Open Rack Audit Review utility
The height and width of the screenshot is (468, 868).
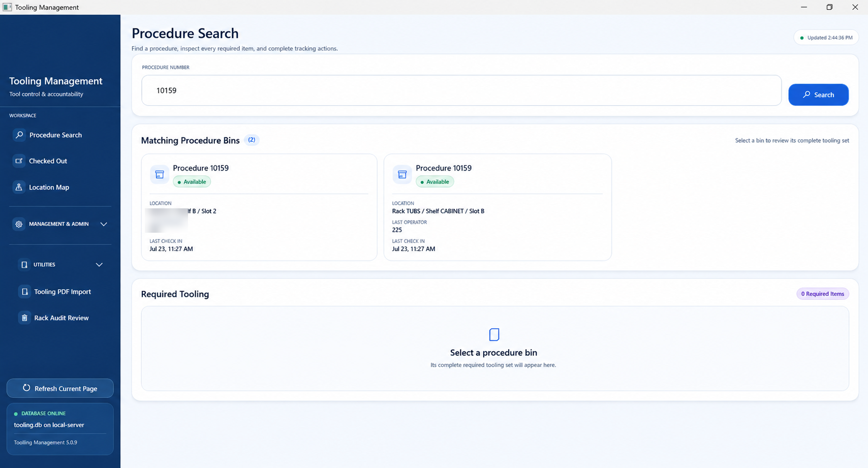[61, 318]
